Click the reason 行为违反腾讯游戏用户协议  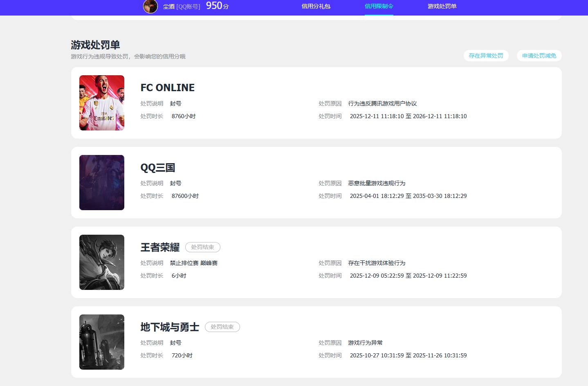click(x=383, y=103)
